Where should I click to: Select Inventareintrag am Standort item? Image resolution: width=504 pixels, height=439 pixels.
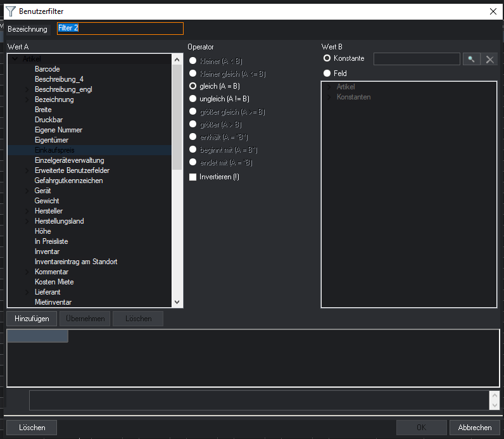pyautogui.click(x=76, y=262)
